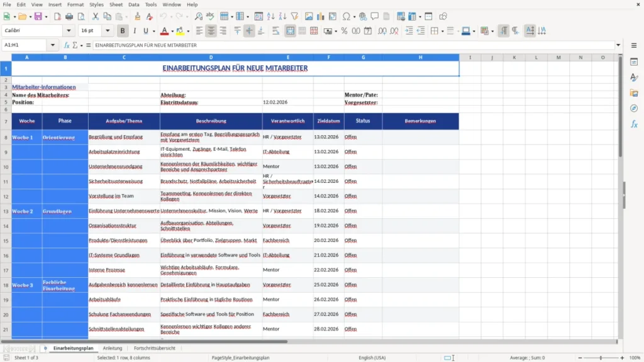
Task: Toggle Underline formatting
Action: coord(145,31)
